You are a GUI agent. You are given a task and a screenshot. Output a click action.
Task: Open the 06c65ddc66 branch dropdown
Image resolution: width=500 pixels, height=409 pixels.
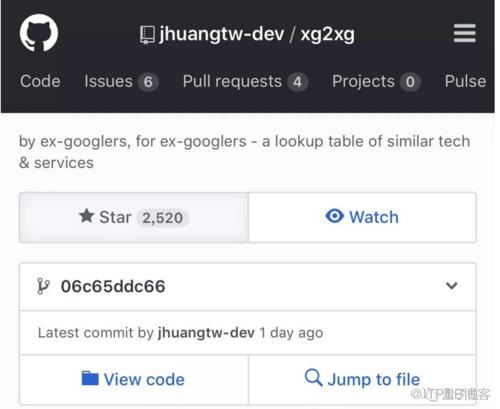(248, 286)
